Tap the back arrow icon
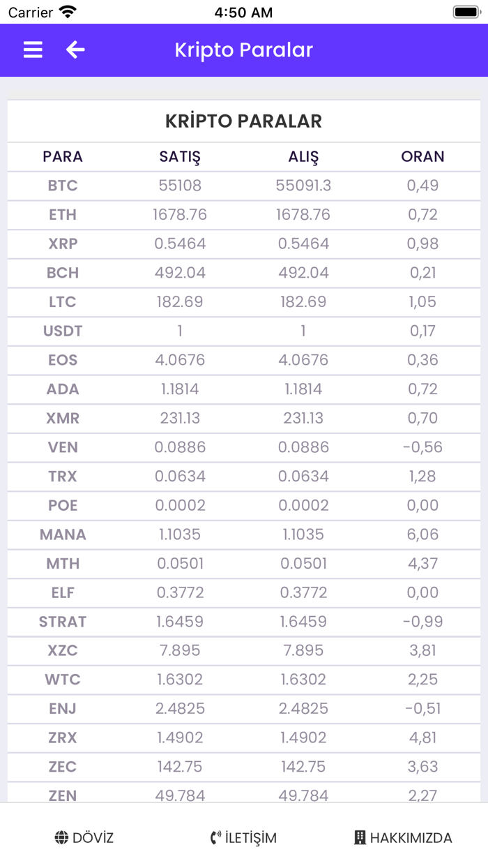 click(75, 50)
